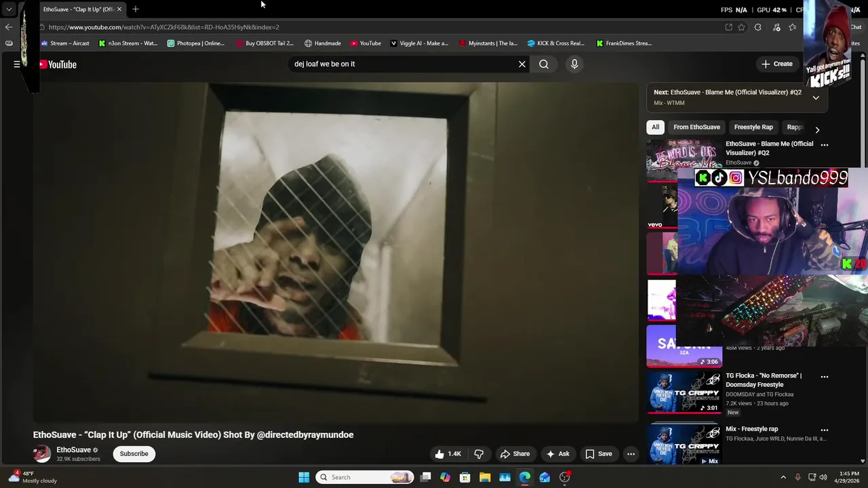Clear the YouTube search query
The height and width of the screenshot is (488, 868).
[x=522, y=64]
